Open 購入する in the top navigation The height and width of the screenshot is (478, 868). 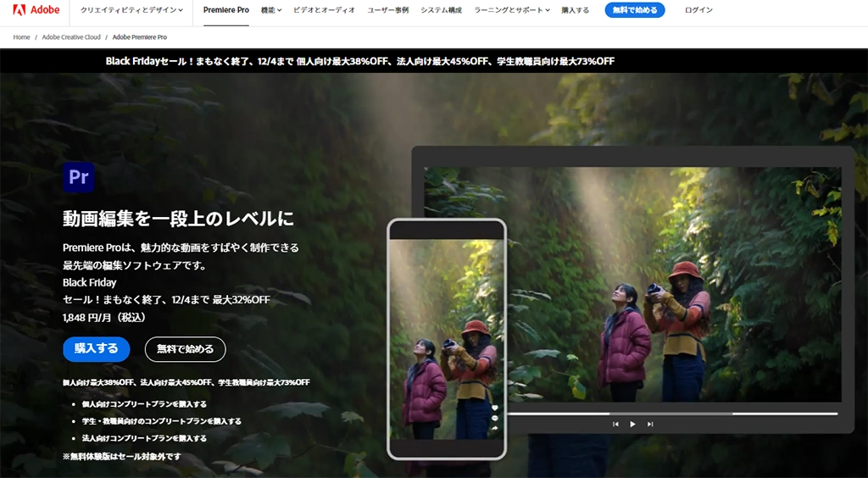point(576,10)
